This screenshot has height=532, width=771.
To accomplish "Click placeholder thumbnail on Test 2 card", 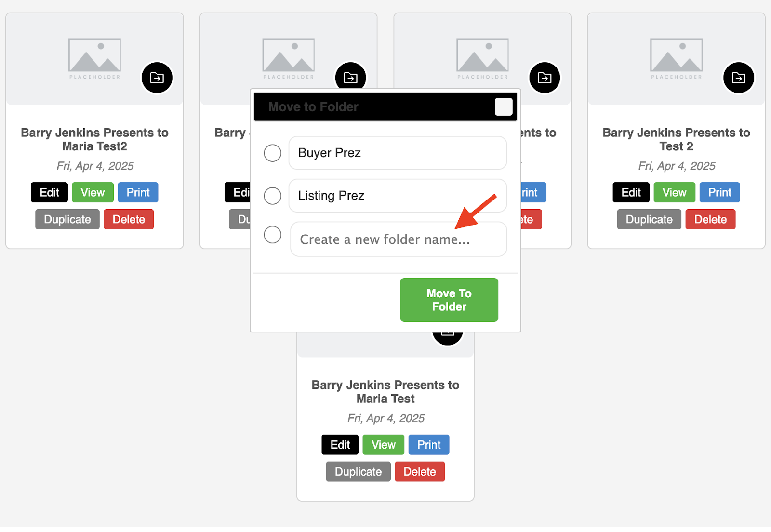I will [x=677, y=59].
